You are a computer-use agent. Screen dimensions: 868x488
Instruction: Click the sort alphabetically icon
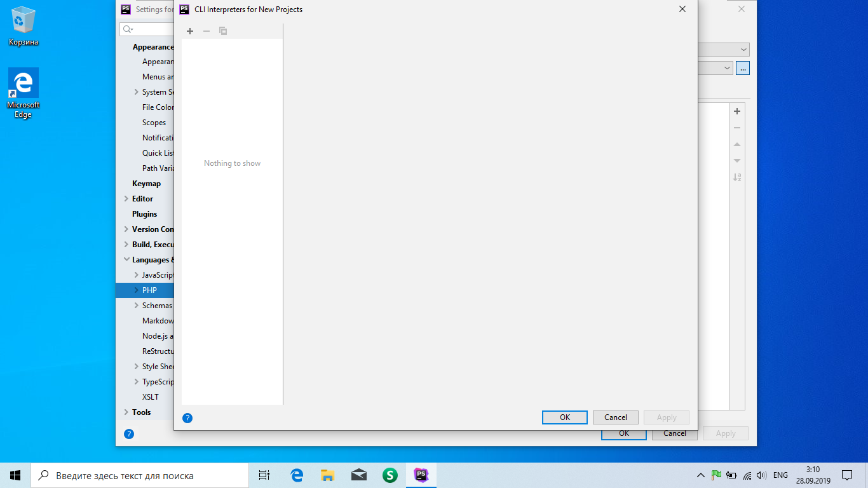(x=737, y=177)
